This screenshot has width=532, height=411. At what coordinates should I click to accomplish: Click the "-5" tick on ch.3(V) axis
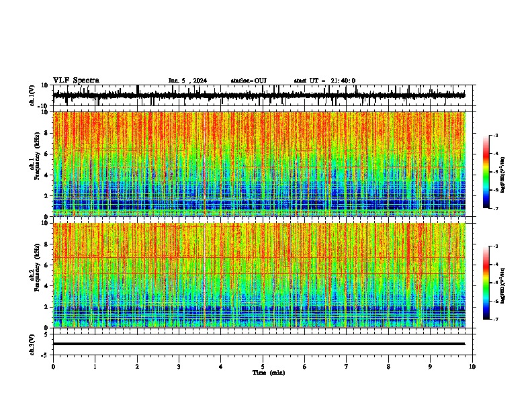(45, 355)
